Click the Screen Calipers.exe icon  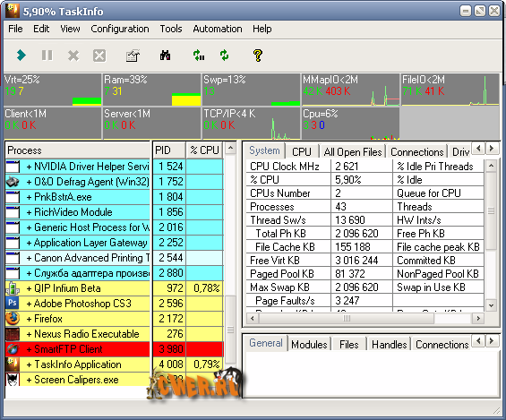(13, 380)
